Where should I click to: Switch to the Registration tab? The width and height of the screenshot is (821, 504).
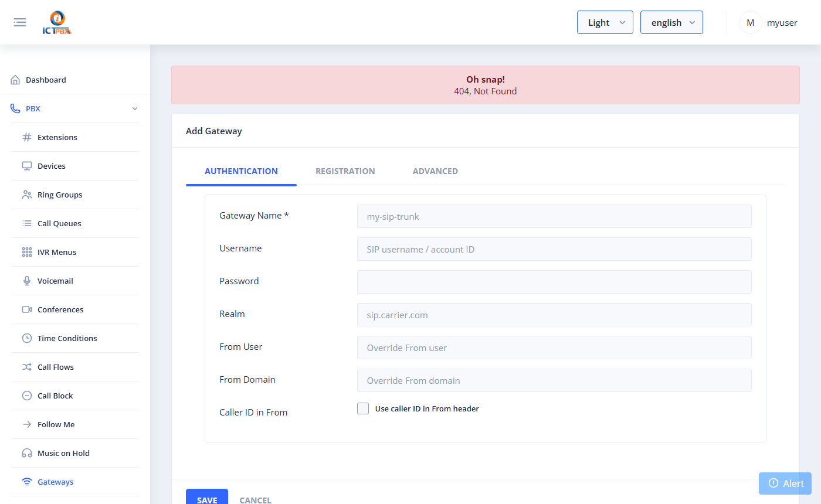click(x=345, y=171)
